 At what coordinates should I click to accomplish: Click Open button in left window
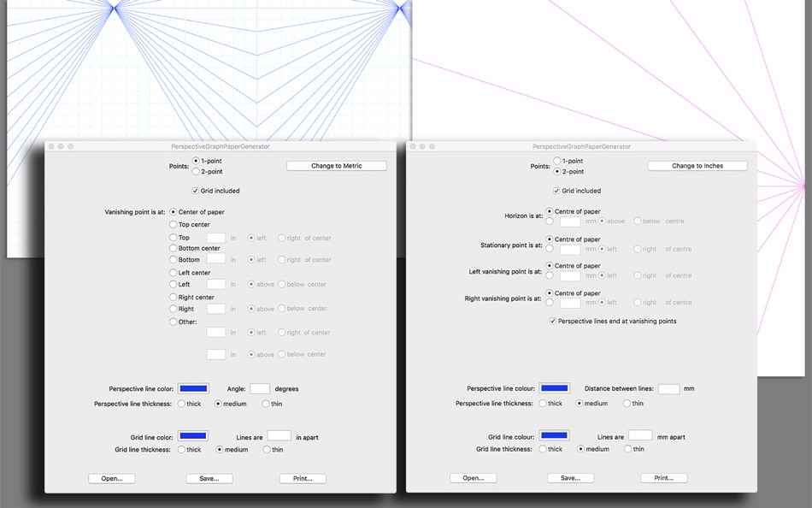coord(112,478)
